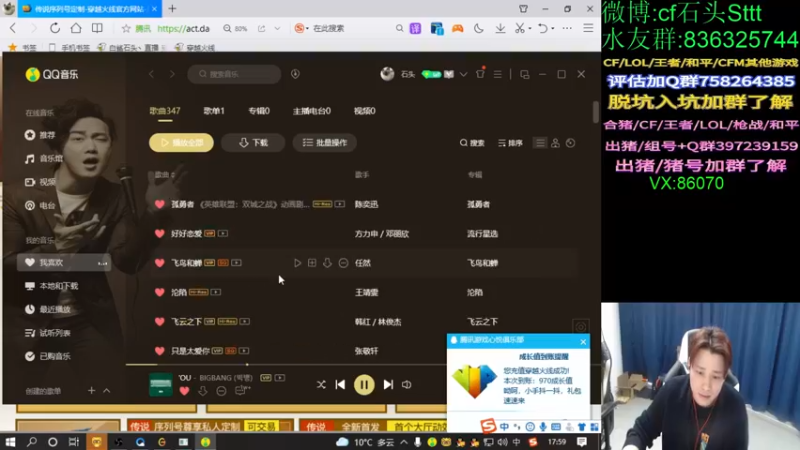
Task: Unlike the currently playing song
Action: [184, 391]
